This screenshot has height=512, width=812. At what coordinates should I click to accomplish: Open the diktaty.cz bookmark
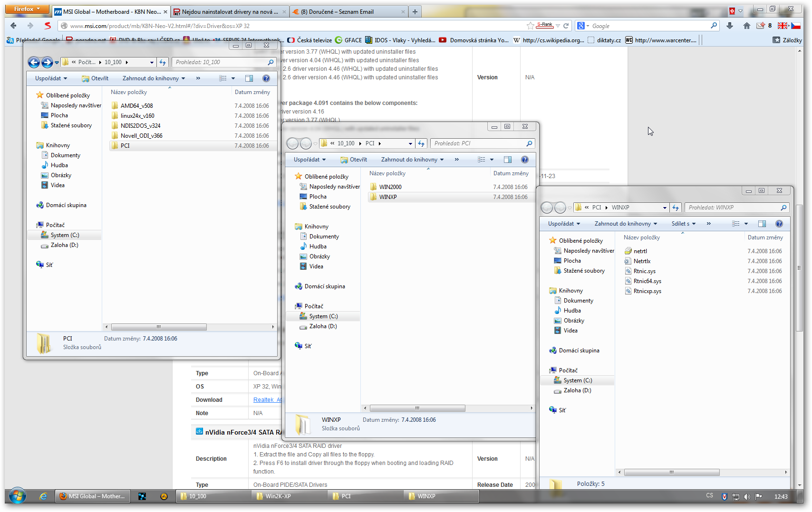pyautogui.click(x=604, y=40)
